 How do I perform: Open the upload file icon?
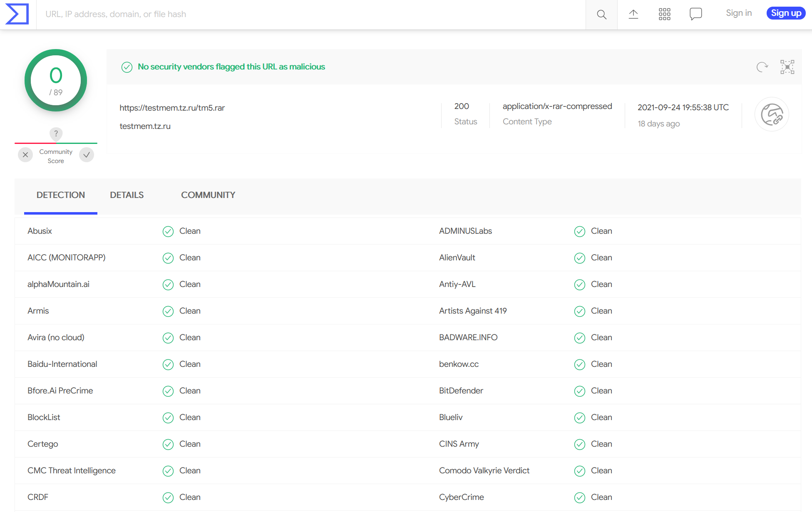click(633, 14)
